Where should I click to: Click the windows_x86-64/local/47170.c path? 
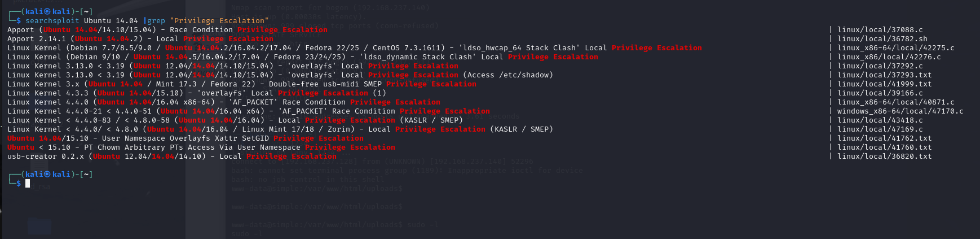point(900,111)
